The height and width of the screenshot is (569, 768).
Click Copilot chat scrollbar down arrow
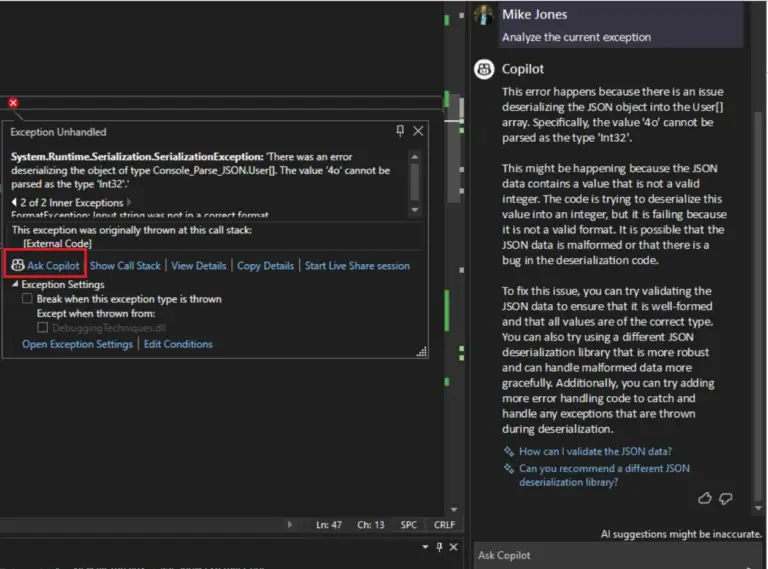point(759,508)
